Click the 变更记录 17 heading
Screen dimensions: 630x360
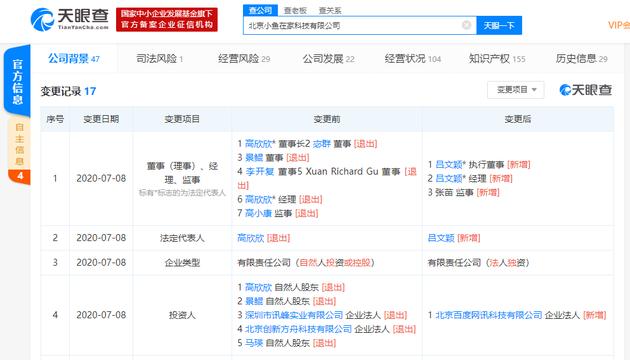68,91
